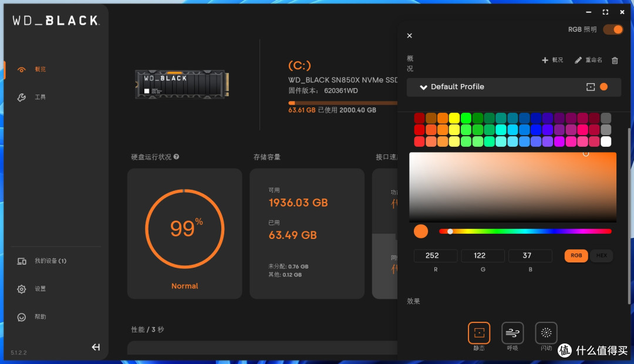This screenshot has height=364, width=634.
Task: Click the available 1936.03 GB value
Action: pyautogui.click(x=298, y=203)
